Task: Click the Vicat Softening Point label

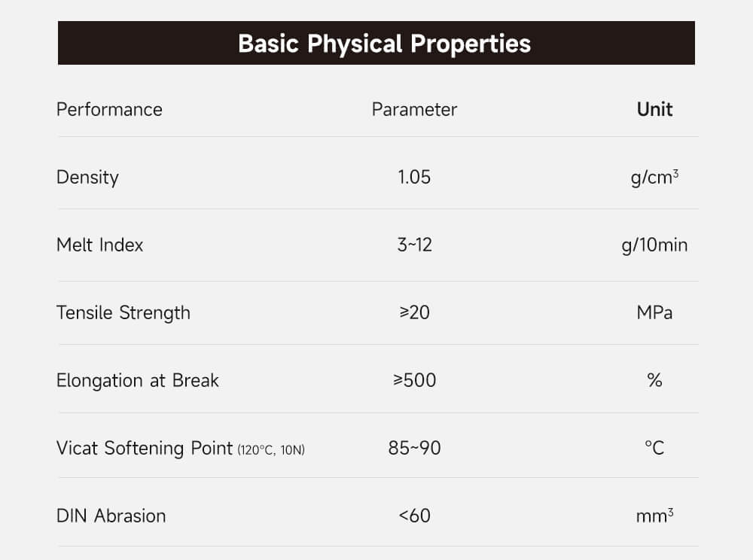Action: point(145,448)
